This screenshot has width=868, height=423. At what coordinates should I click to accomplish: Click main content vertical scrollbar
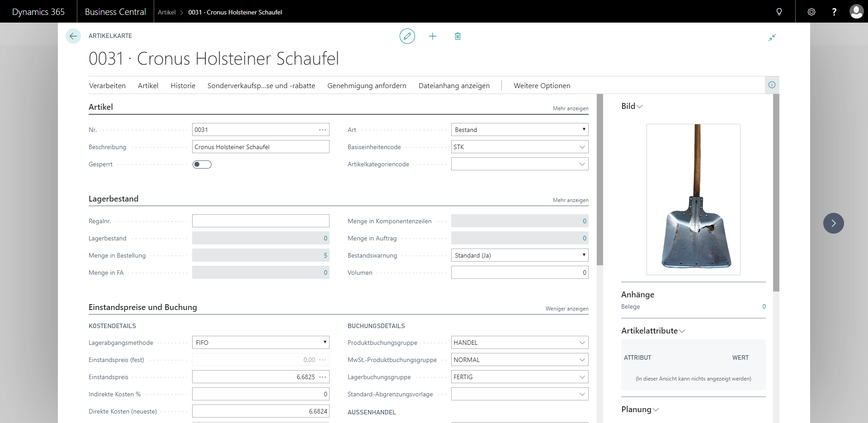click(x=600, y=179)
